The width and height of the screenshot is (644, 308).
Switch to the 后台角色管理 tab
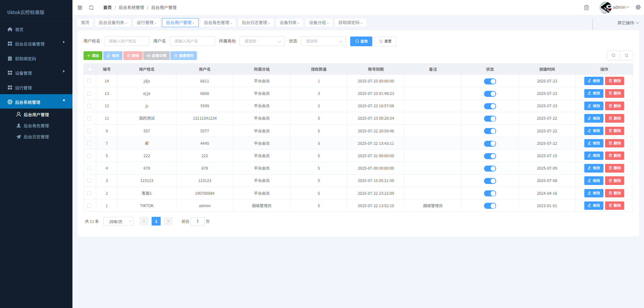[x=217, y=22]
